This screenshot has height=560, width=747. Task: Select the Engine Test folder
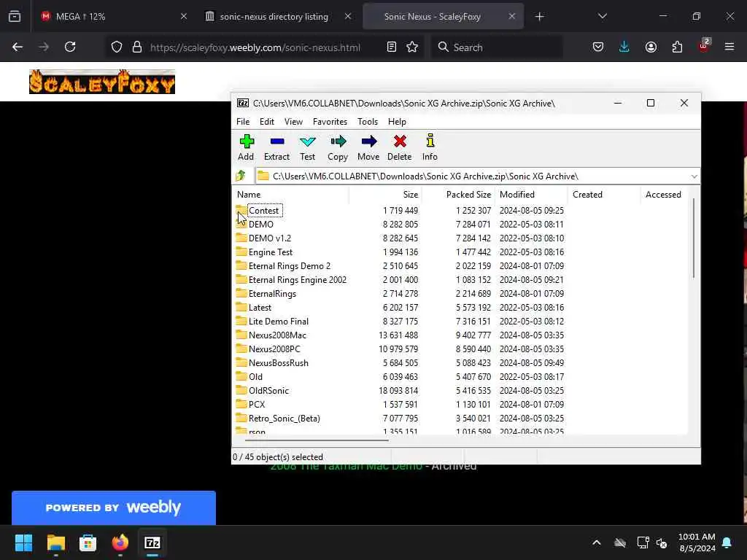click(264, 252)
